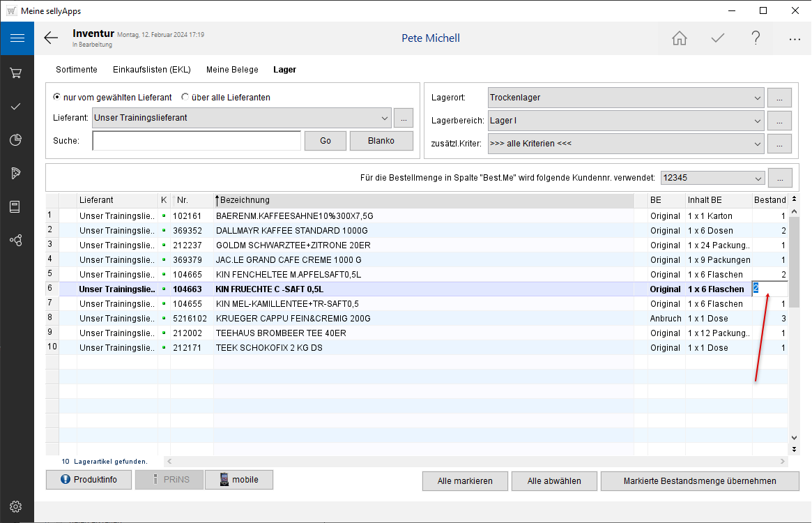Click the pie chart sidebar icon

(16, 139)
